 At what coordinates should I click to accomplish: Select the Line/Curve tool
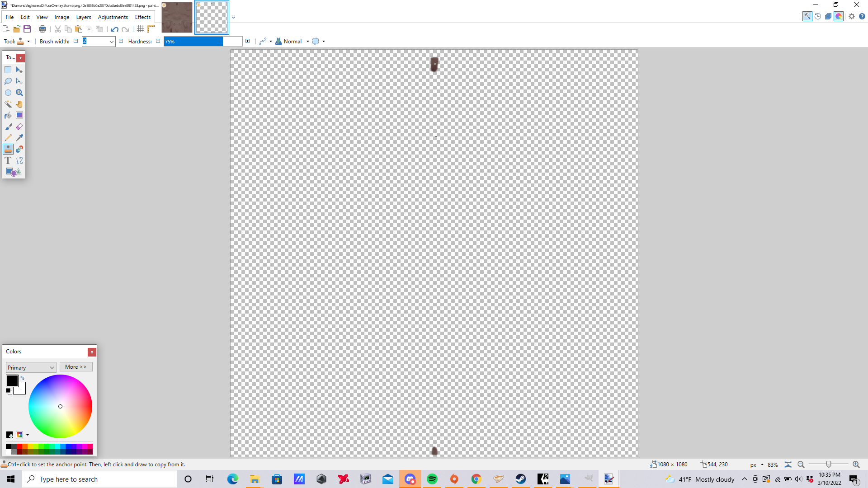[19, 160]
